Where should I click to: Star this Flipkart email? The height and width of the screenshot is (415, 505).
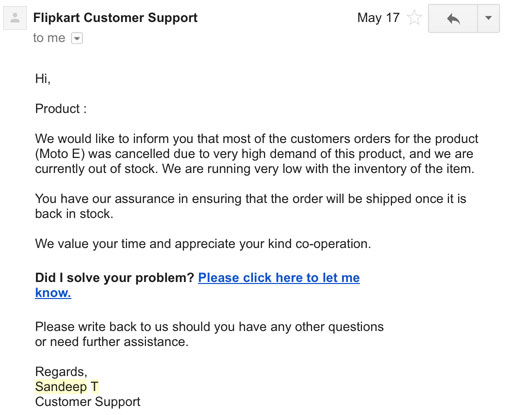tap(414, 18)
